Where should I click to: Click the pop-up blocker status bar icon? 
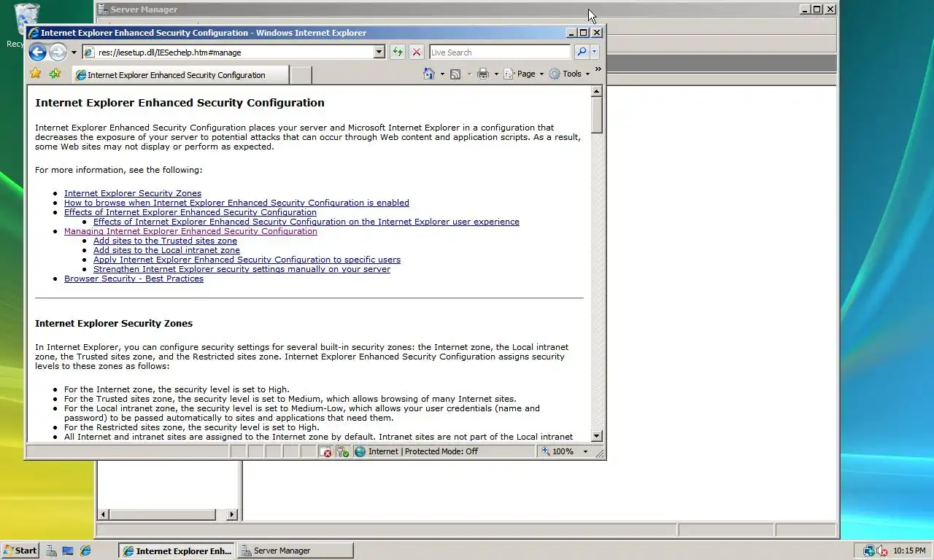(x=326, y=451)
